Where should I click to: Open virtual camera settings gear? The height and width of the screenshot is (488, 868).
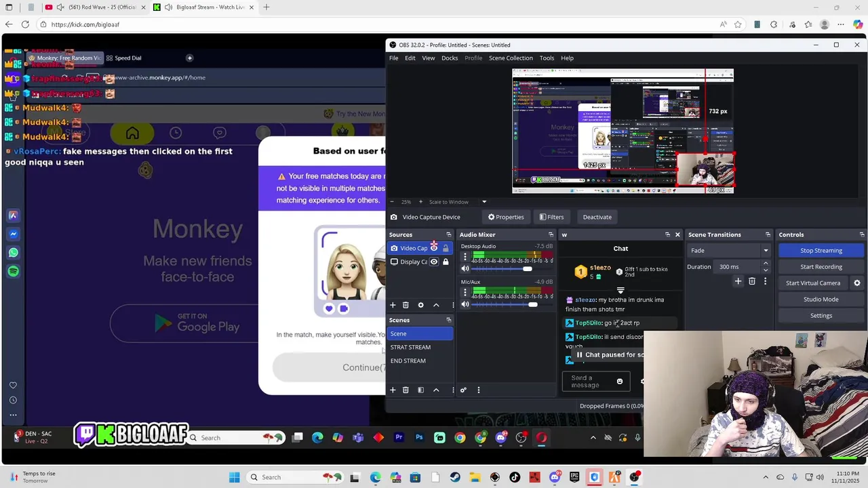[856, 283]
